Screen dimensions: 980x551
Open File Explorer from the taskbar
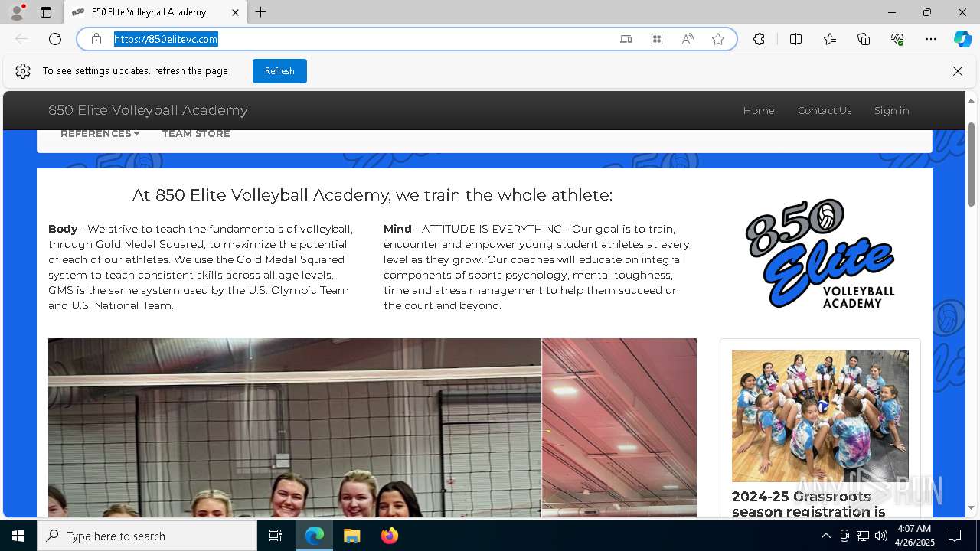(351, 536)
